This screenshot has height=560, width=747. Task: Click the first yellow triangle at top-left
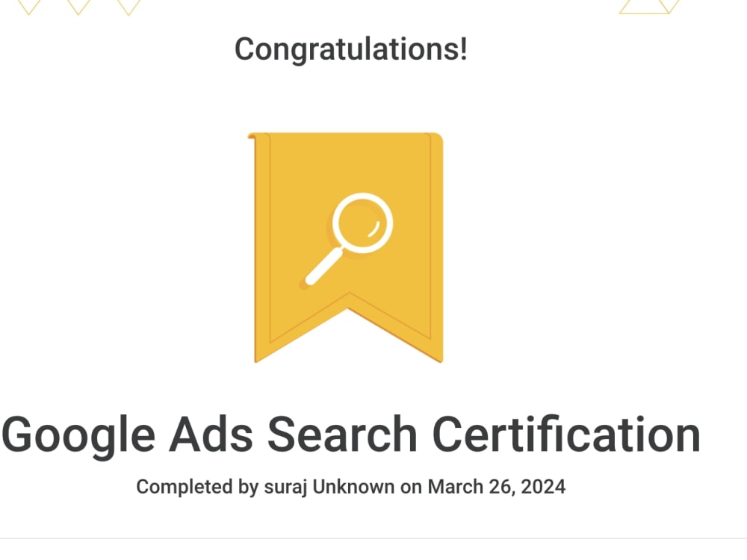(x=28, y=7)
